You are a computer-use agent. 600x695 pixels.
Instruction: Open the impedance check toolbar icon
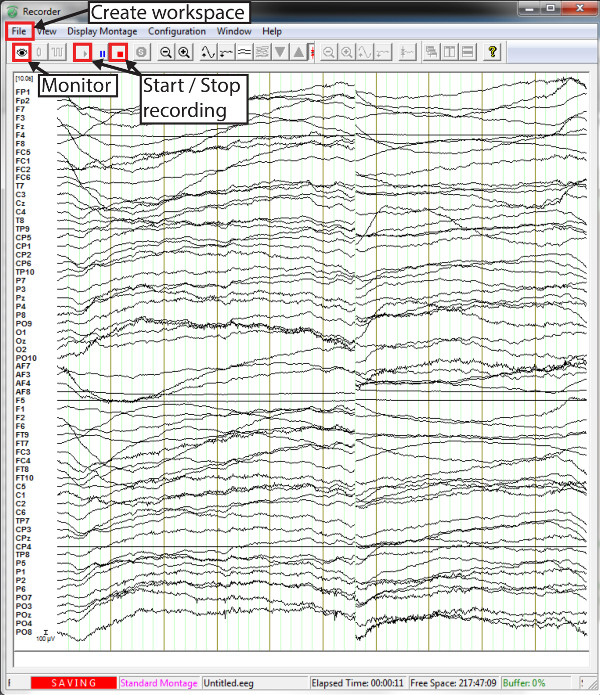click(x=39, y=52)
